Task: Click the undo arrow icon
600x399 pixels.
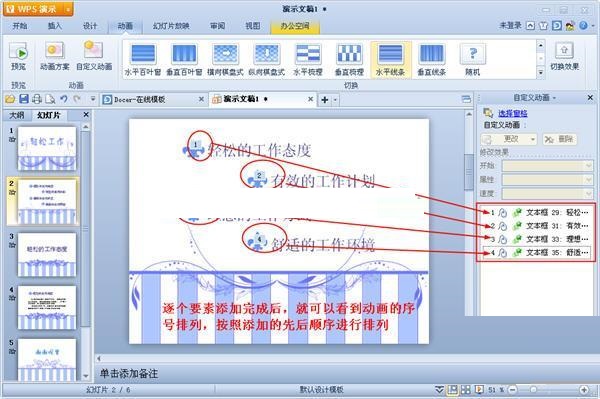Action: pyautogui.click(x=64, y=99)
